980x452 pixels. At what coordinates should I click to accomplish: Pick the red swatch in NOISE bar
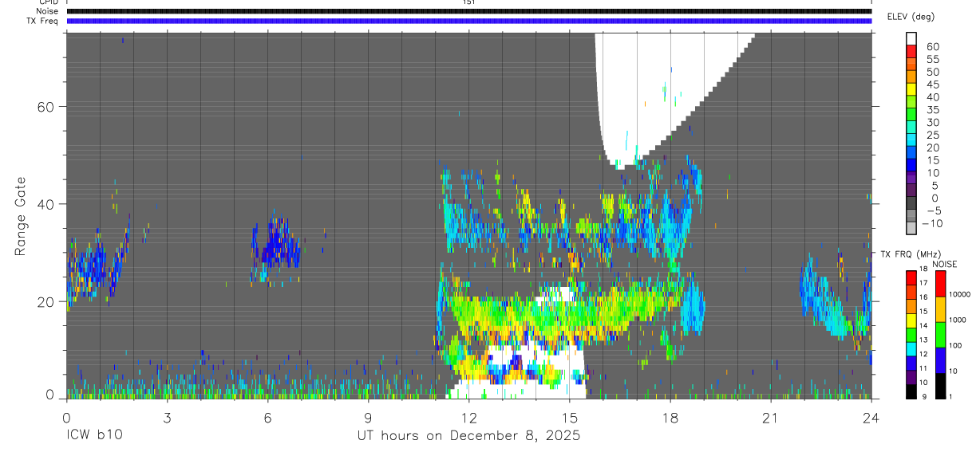(x=940, y=283)
